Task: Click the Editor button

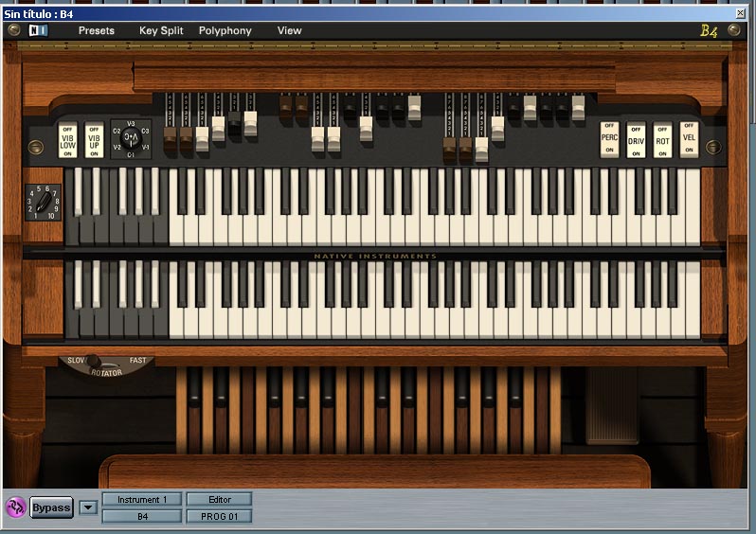Action: (220, 499)
